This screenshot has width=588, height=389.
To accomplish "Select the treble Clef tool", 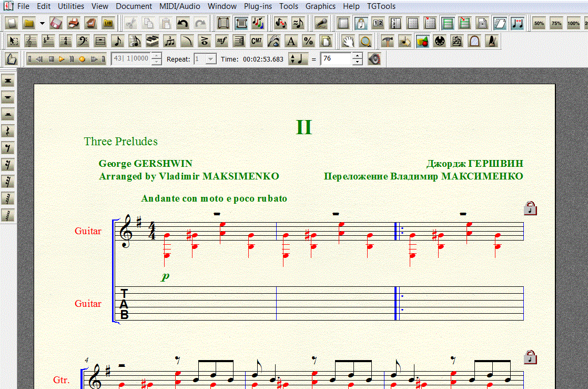I will [x=31, y=41].
